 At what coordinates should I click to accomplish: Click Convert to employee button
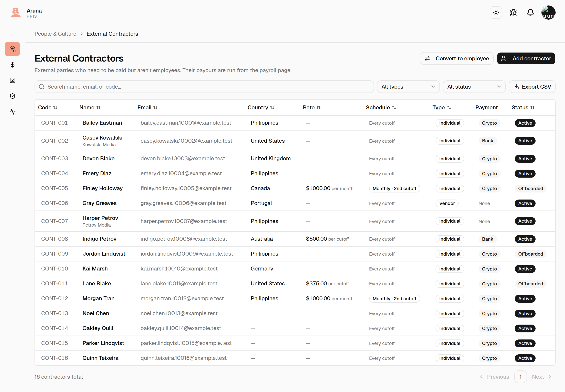tap(457, 58)
